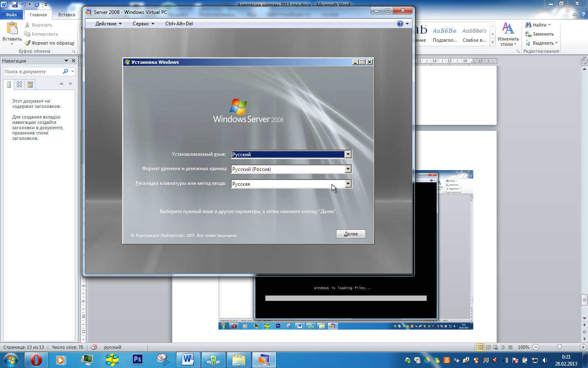Viewport: 588px width, 368px height.
Task: Click Найти with binoculars icon
Action: coord(538,25)
